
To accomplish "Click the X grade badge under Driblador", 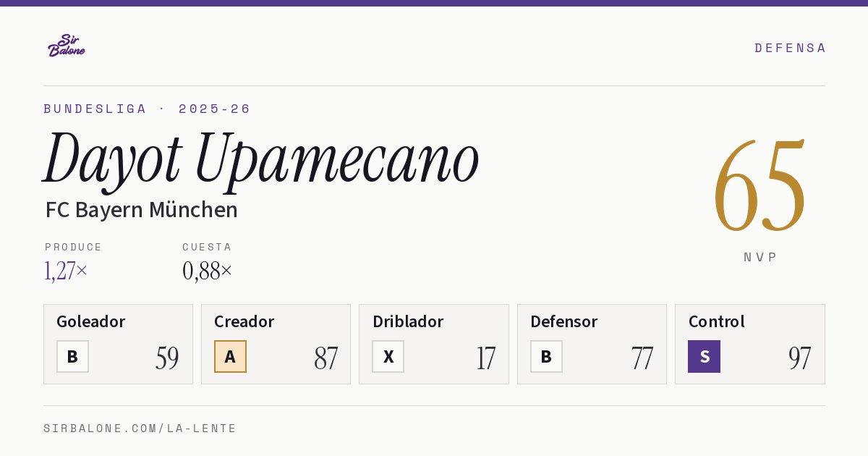I will (388, 356).
